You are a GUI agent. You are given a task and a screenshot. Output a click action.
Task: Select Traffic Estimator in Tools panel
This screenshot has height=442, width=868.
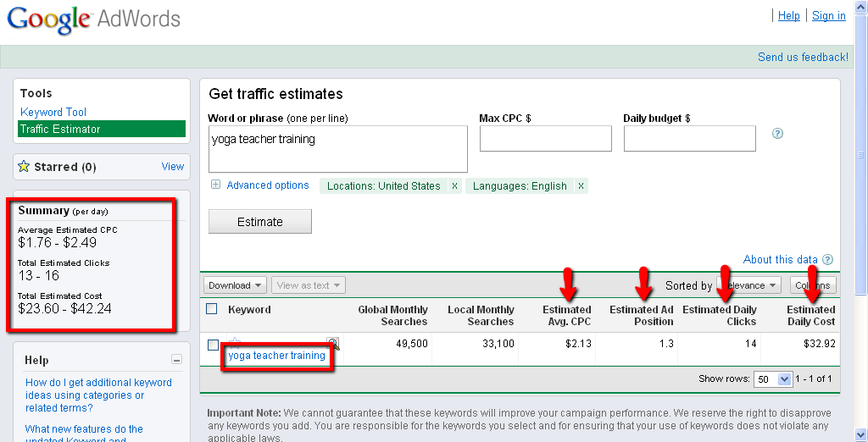point(60,129)
